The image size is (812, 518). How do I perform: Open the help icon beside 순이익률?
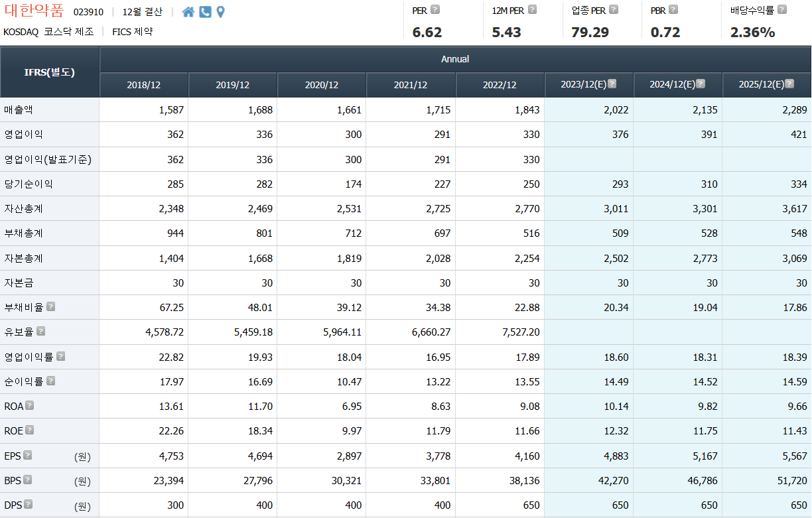click(x=50, y=381)
